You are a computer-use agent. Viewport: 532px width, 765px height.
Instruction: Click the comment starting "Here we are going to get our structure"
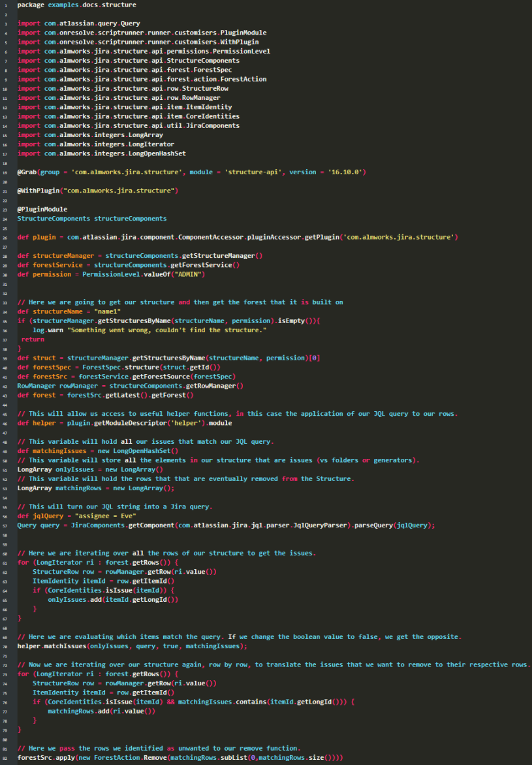pos(180,302)
